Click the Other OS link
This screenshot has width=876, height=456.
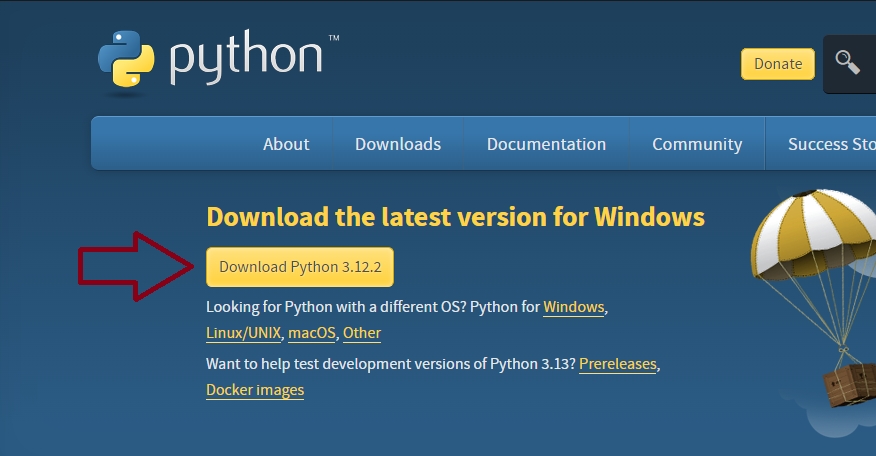[x=362, y=333]
